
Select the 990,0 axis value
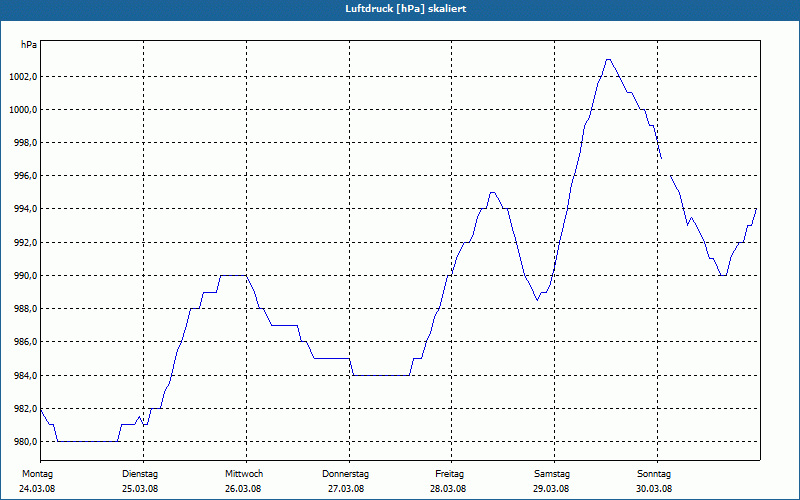(25, 276)
